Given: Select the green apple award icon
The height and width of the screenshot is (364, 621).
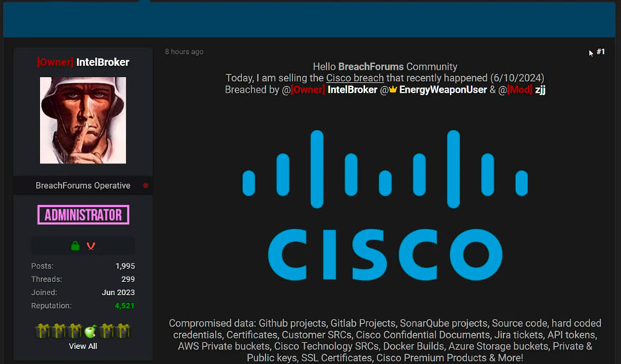Looking at the screenshot, I should click(x=91, y=331).
